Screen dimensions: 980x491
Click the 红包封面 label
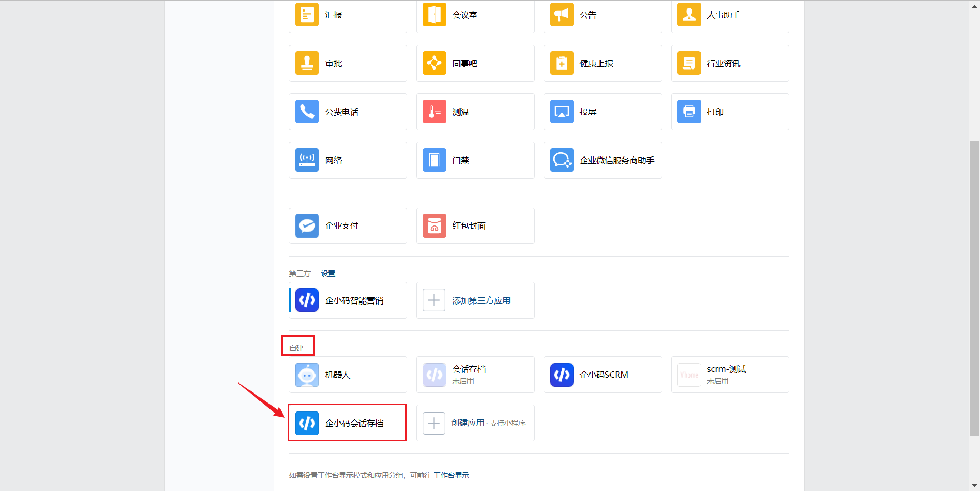click(469, 225)
